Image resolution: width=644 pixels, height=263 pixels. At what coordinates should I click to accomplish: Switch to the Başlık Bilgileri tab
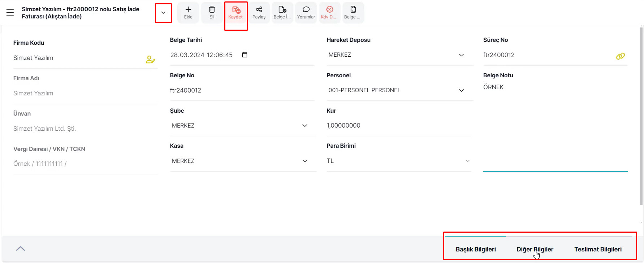pyautogui.click(x=476, y=249)
